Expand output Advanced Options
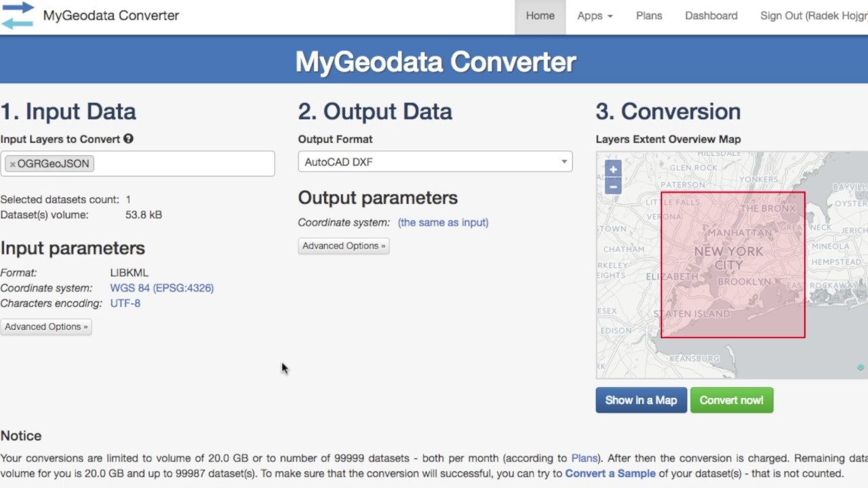This screenshot has width=868, height=488. pyautogui.click(x=343, y=246)
